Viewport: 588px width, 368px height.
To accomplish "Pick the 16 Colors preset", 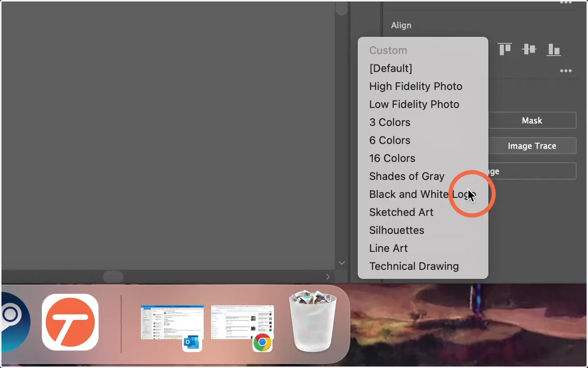I will click(x=423, y=158).
